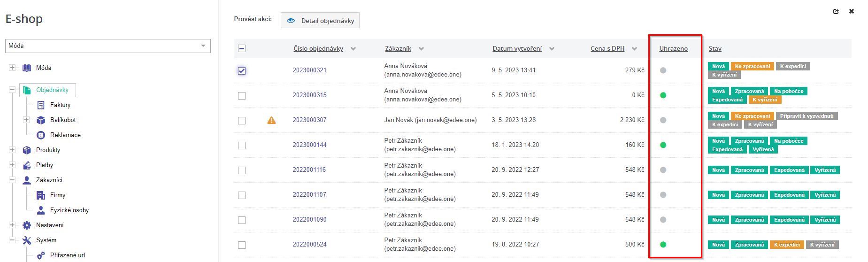Sort by Datum vytvoření column header
Screen dimensions: 868x262
(x=517, y=49)
